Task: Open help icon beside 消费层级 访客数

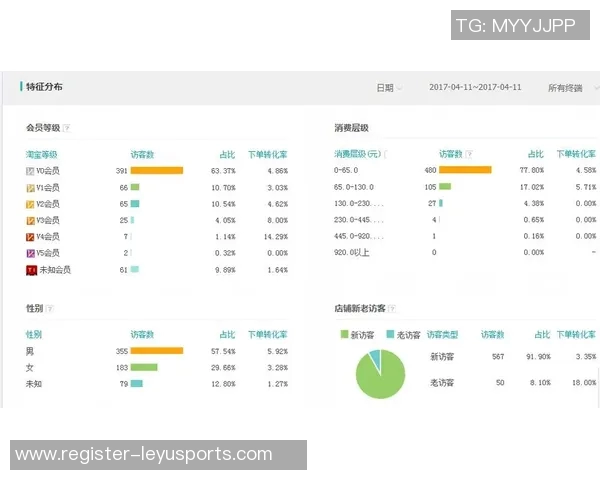Action: pyautogui.click(x=469, y=154)
